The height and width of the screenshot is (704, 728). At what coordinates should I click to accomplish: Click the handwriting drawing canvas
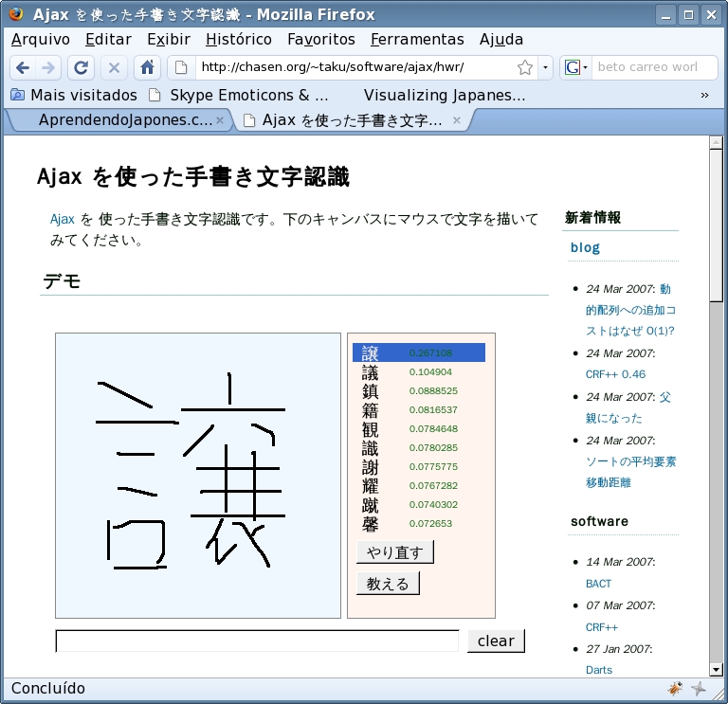click(197, 475)
